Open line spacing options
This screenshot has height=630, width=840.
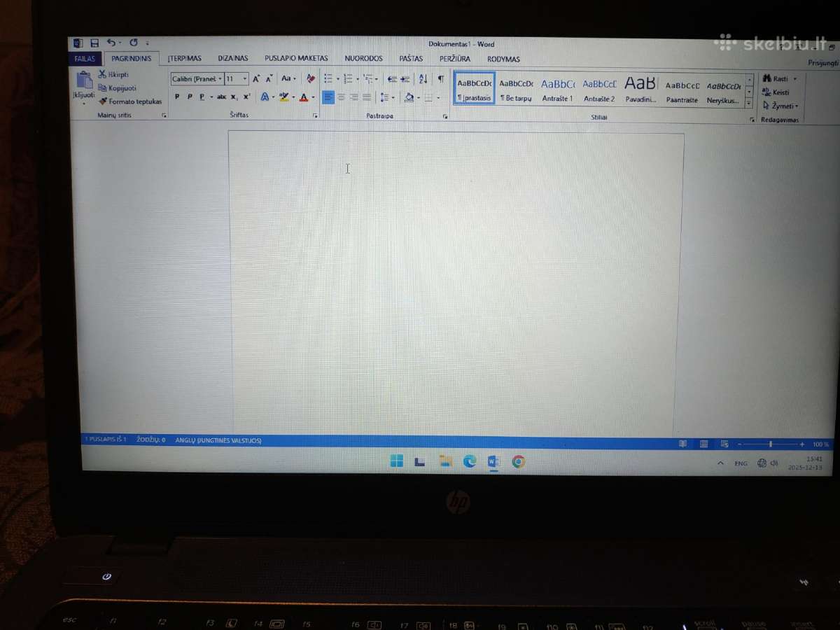click(x=385, y=97)
